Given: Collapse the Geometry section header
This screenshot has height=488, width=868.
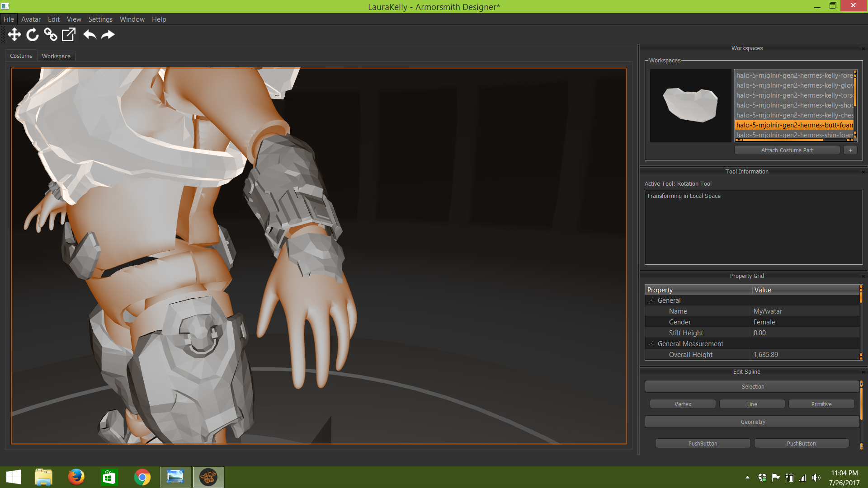Looking at the screenshot, I should point(752,422).
